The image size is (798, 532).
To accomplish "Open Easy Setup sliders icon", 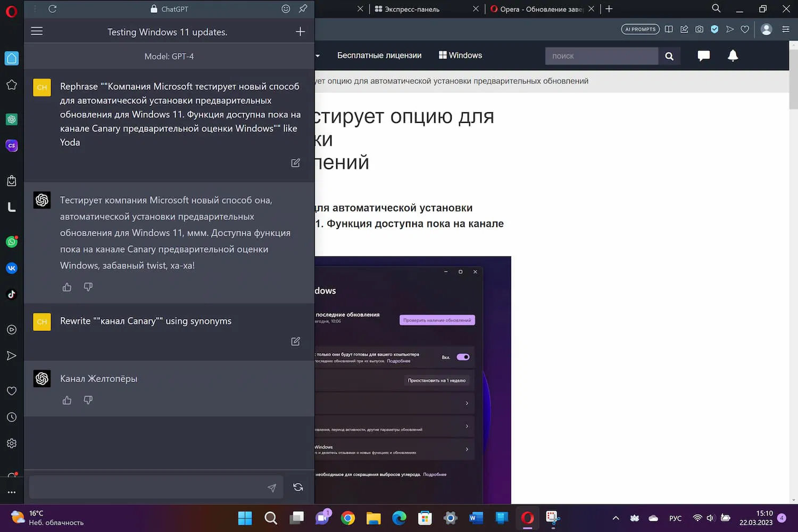I will click(786, 29).
